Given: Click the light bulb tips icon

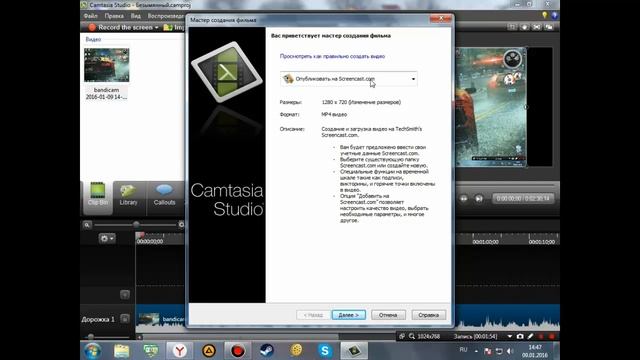Looking at the screenshot, I should 544,15.
